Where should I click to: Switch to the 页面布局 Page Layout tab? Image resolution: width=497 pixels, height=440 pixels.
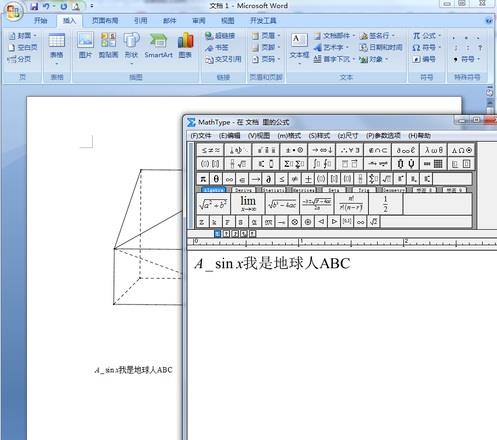coord(105,21)
